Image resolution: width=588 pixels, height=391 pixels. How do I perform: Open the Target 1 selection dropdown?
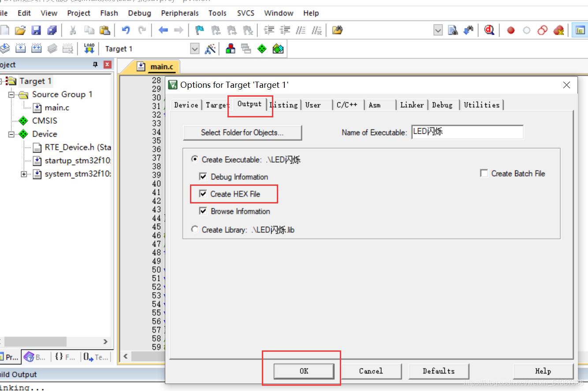[x=195, y=49]
